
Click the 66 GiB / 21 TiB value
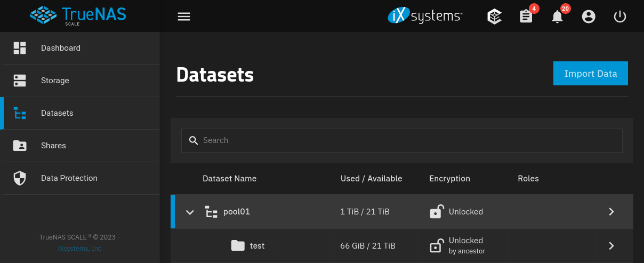pos(368,246)
